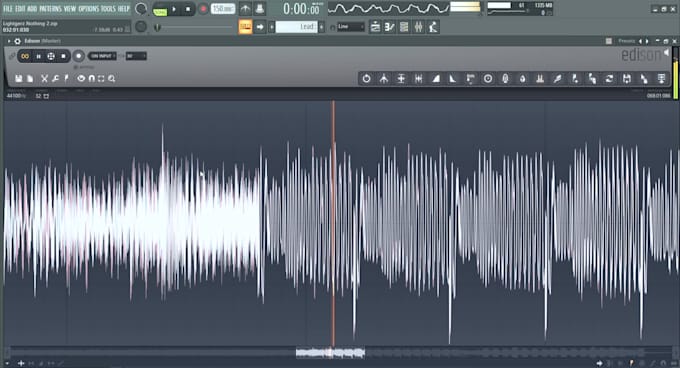
Task: Click the master volume knob
Action: [x=141, y=9]
